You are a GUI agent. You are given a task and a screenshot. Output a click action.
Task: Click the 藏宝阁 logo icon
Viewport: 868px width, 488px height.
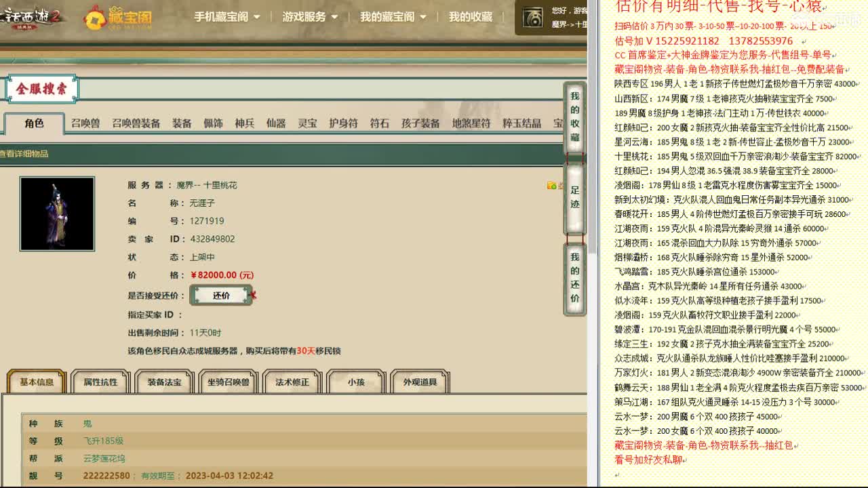pyautogui.click(x=117, y=18)
